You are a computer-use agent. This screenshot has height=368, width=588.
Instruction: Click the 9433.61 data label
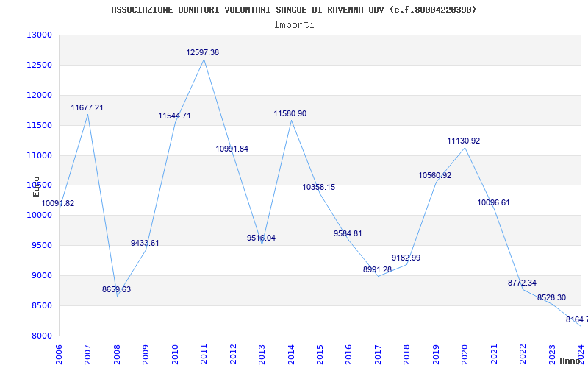(145, 243)
